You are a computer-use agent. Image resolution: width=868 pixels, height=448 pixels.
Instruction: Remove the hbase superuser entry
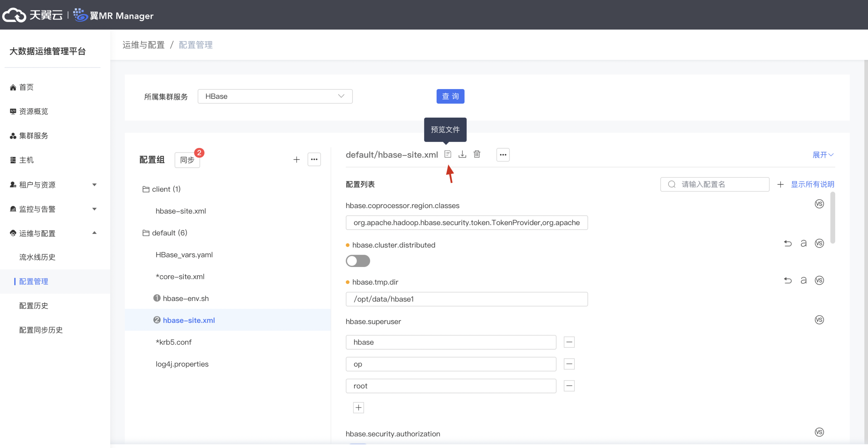click(x=569, y=342)
